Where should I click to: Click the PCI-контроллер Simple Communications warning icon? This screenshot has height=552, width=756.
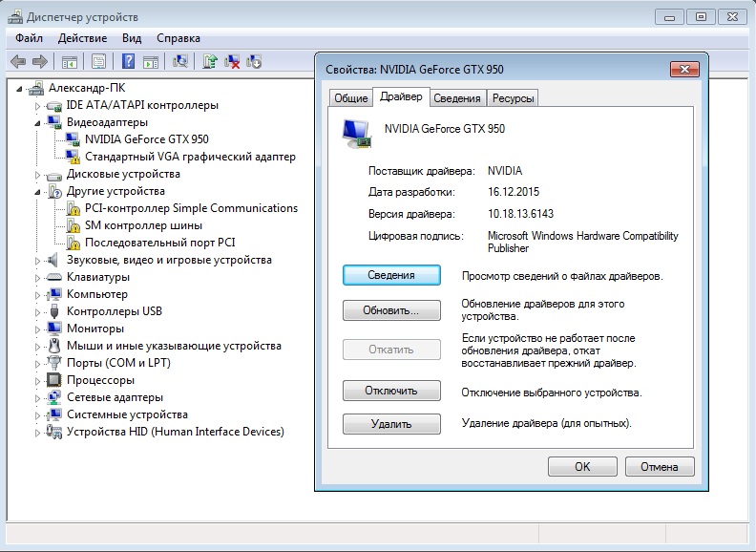(73, 208)
